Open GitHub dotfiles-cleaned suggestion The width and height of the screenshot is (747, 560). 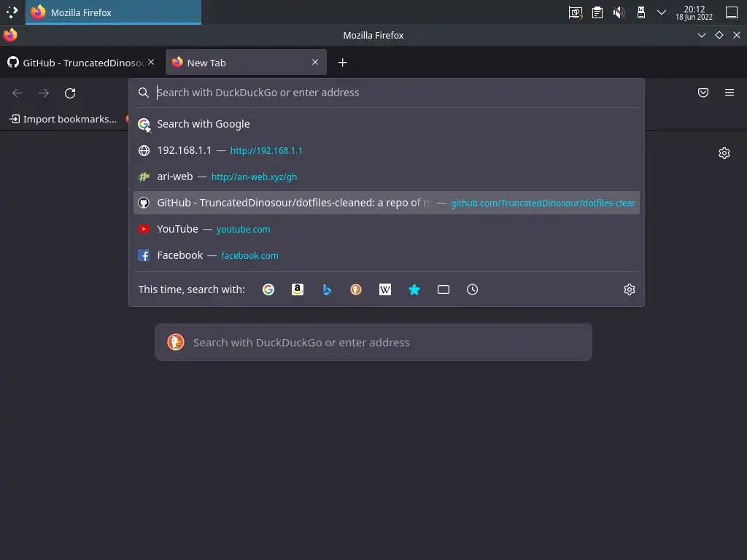tap(387, 203)
